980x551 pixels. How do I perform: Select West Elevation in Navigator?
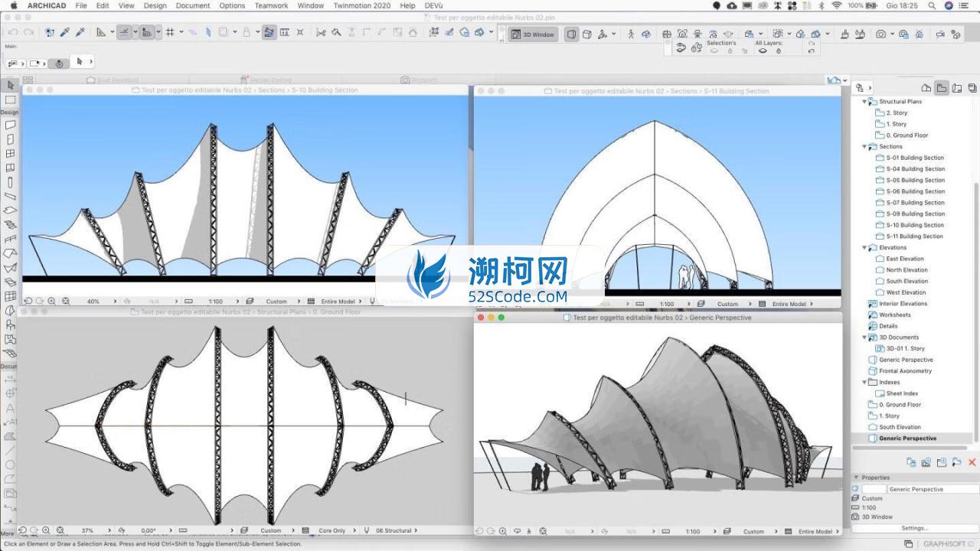click(x=906, y=292)
